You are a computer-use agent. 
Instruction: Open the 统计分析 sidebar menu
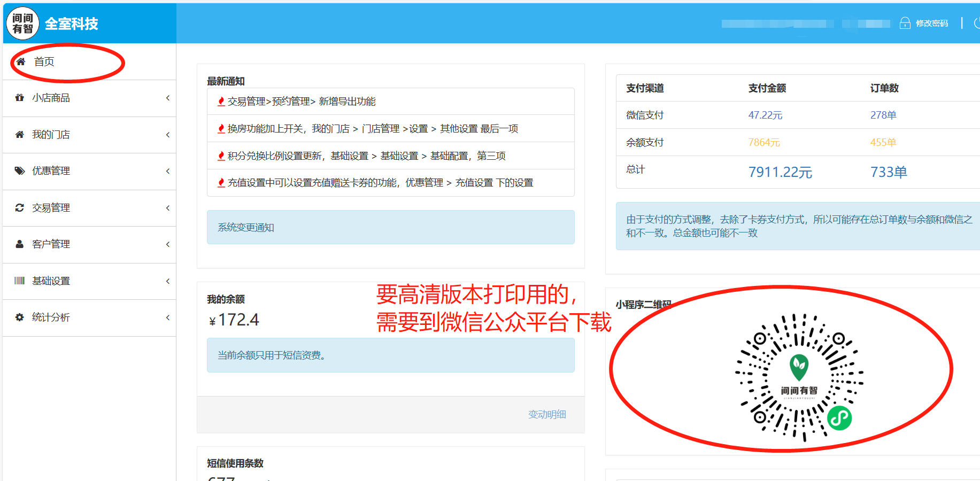point(89,318)
